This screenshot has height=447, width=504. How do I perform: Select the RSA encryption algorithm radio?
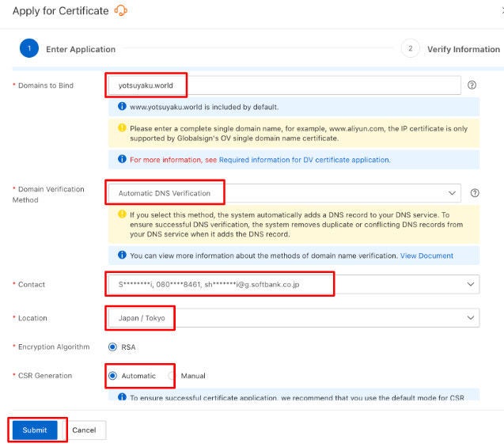coord(112,347)
